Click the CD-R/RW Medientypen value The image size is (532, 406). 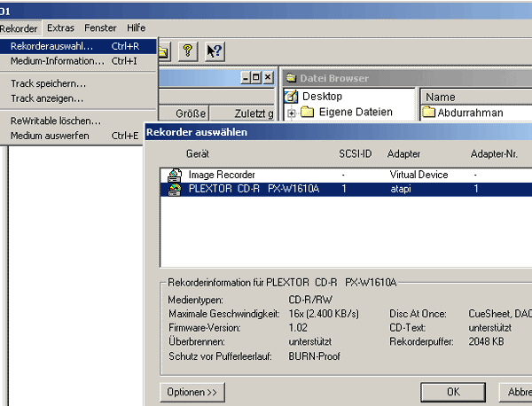pyautogui.click(x=310, y=300)
